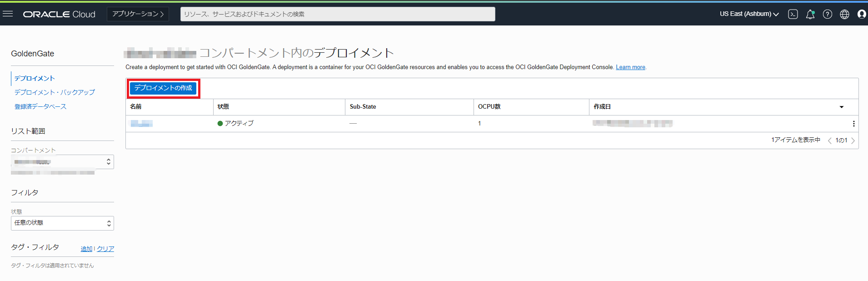Focus the resource search field
The width and height of the screenshot is (868, 281).
tap(338, 14)
